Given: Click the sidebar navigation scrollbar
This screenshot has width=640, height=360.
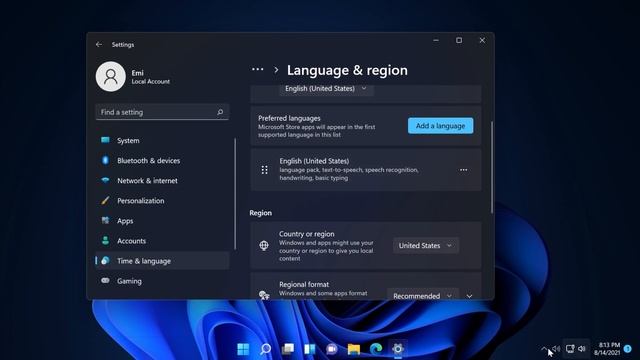Looking at the screenshot, I should pyautogui.click(x=235, y=194).
